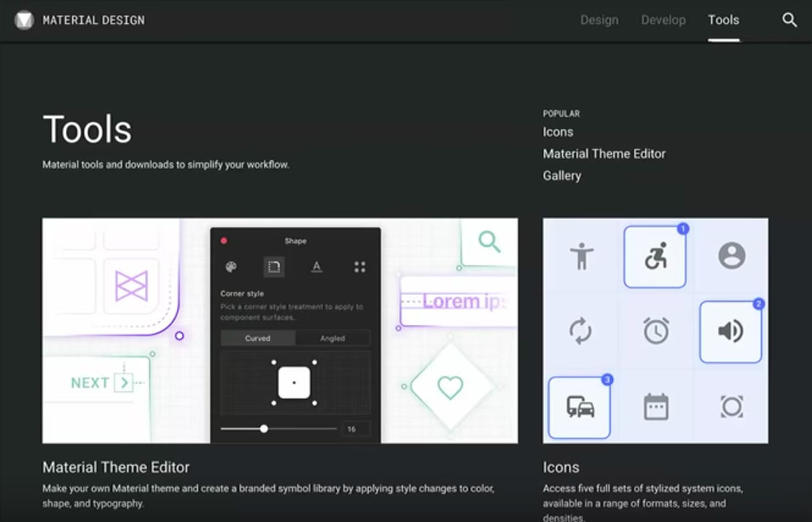The height and width of the screenshot is (522, 812).
Task: Select the volume speaker icon tile
Action: 730,331
